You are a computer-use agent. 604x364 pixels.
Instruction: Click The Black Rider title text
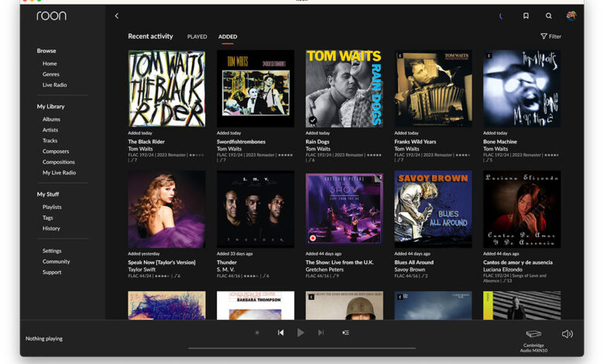pos(146,142)
